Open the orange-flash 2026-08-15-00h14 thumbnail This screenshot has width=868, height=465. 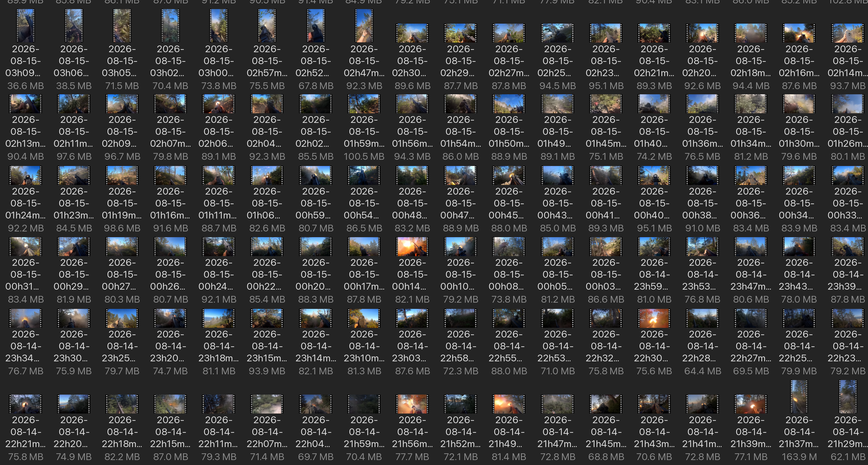pyautogui.click(x=412, y=247)
